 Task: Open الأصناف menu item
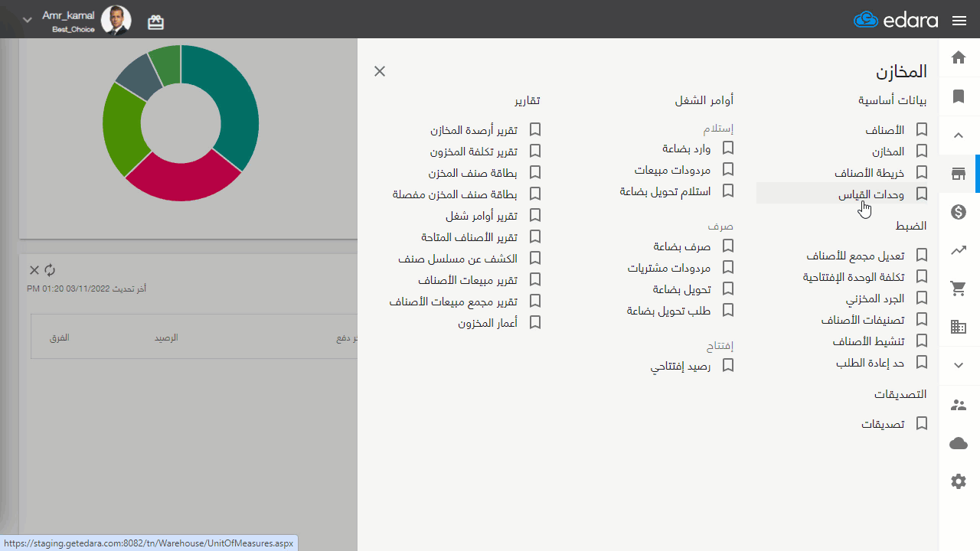click(x=884, y=130)
